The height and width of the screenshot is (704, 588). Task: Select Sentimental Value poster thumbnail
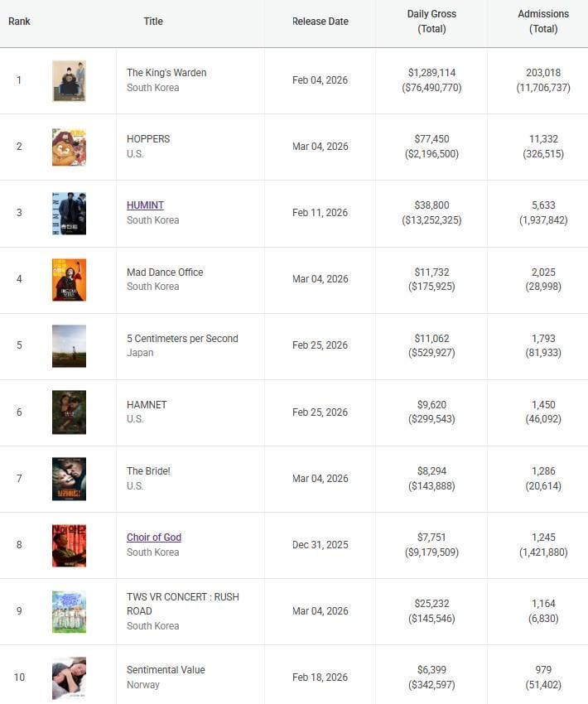(x=69, y=677)
